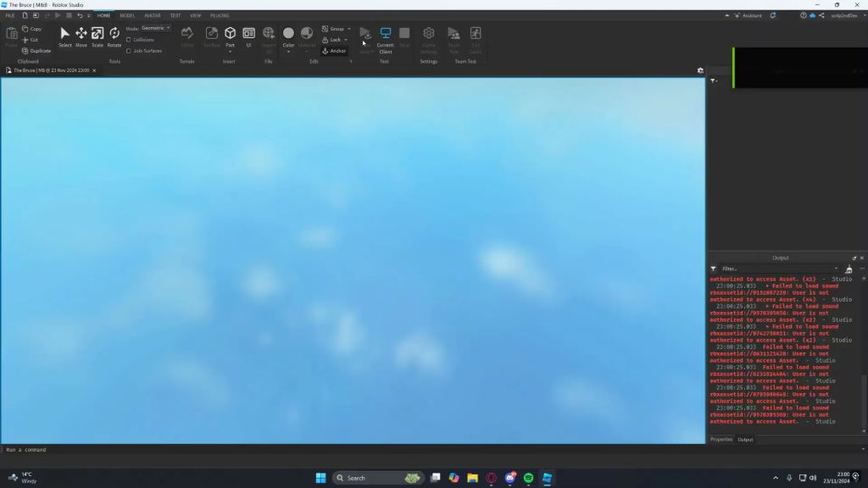Viewport: 868px width, 488px height.
Task: Open the Geometric mode dropdown
Action: (x=156, y=28)
